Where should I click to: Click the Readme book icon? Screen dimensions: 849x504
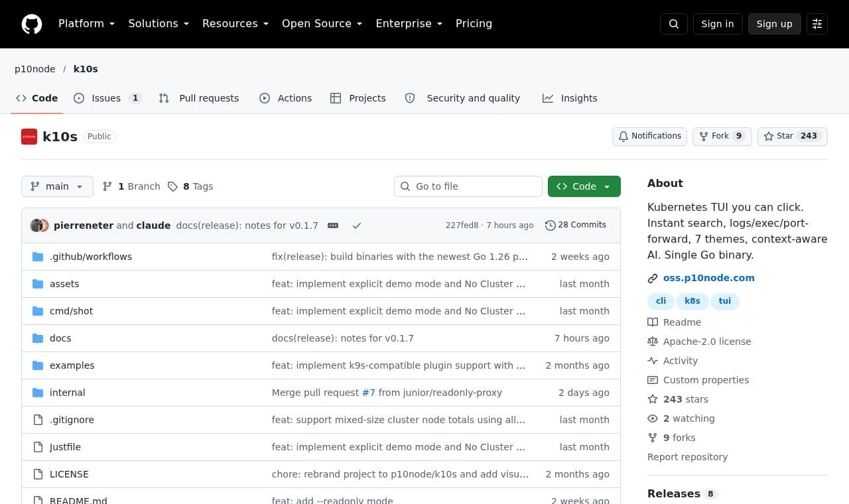(x=653, y=322)
